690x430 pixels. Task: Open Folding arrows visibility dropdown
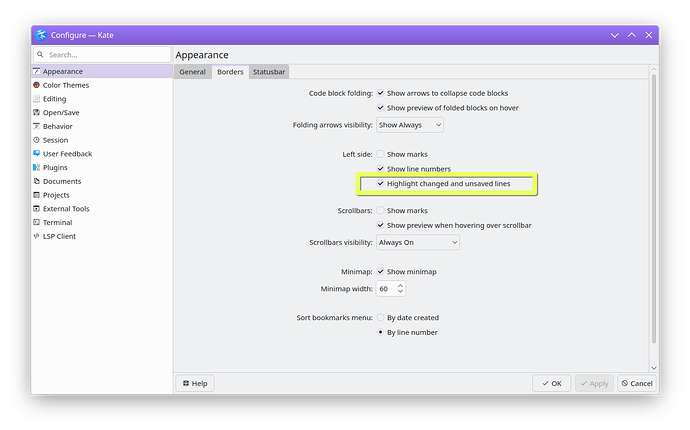pos(410,125)
